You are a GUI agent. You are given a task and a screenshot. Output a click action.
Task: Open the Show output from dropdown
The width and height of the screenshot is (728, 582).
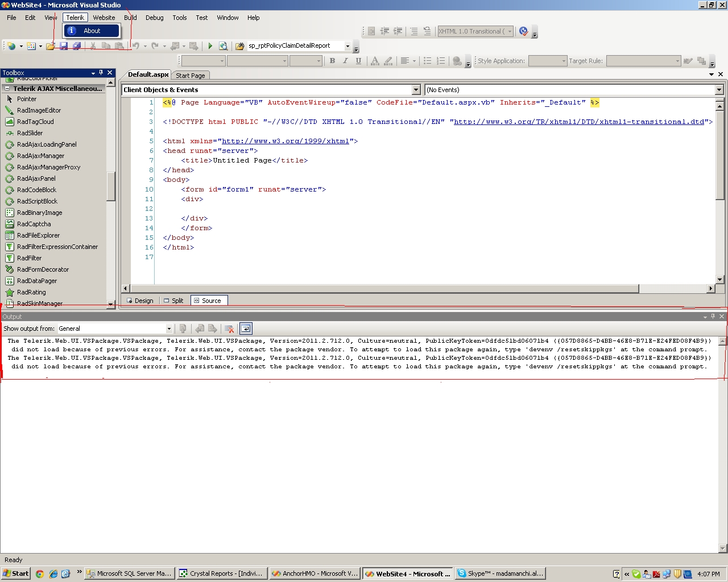169,329
